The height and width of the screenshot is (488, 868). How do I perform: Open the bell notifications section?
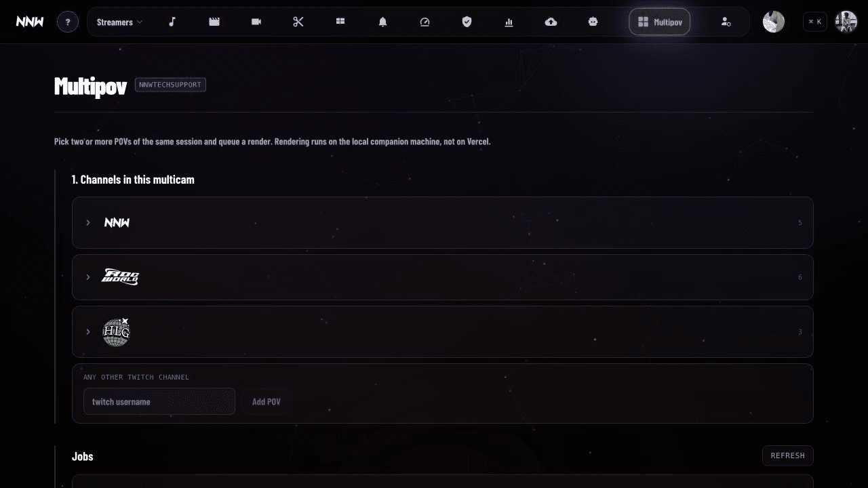[382, 22]
